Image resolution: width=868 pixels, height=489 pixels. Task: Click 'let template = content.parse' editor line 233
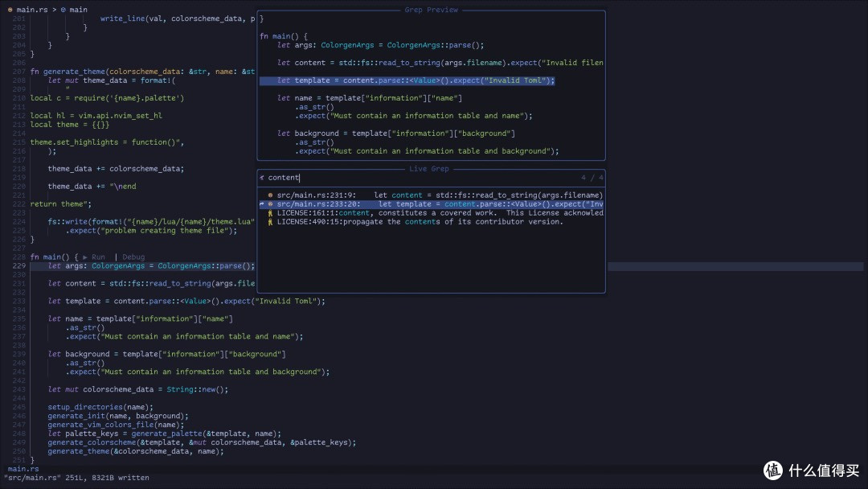pyautogui.click(x=186, y=302)
